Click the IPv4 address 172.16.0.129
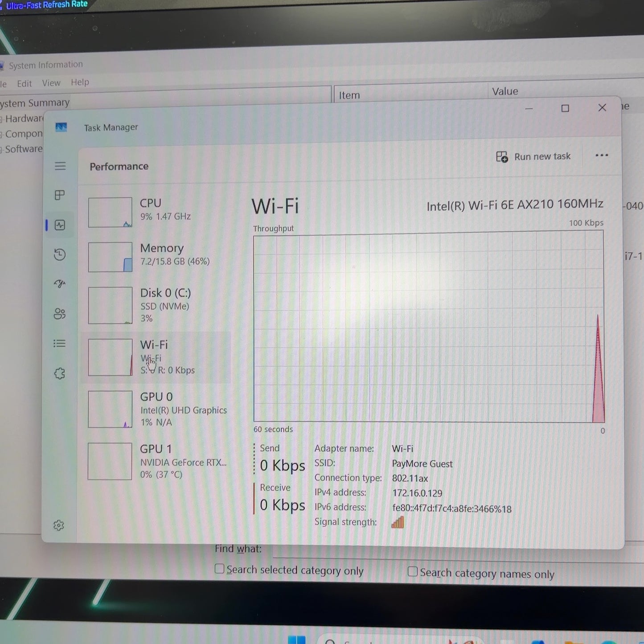The image size is (644, 644). coord(417,493)
